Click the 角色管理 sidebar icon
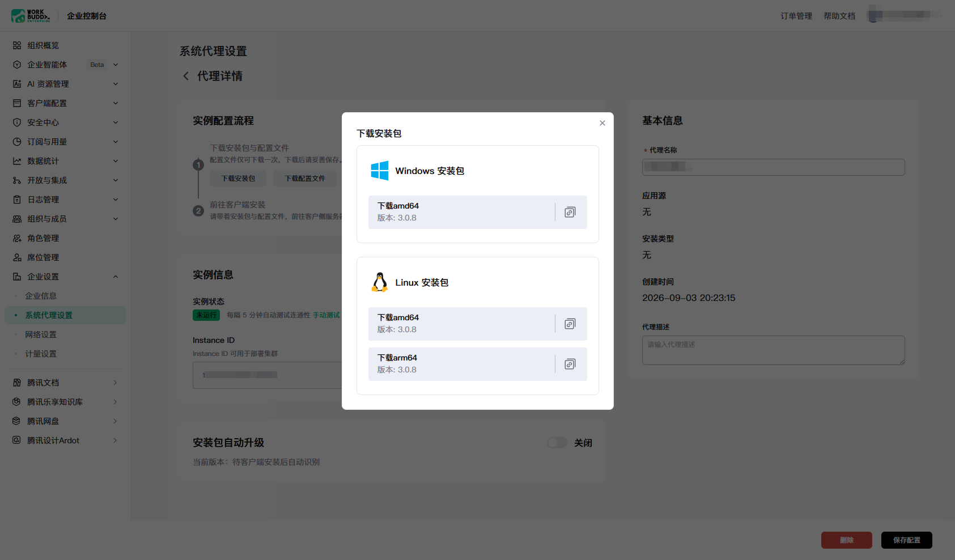Image resolution: width=955 pixels, height=560 pixels. click(x=17, y=238)
